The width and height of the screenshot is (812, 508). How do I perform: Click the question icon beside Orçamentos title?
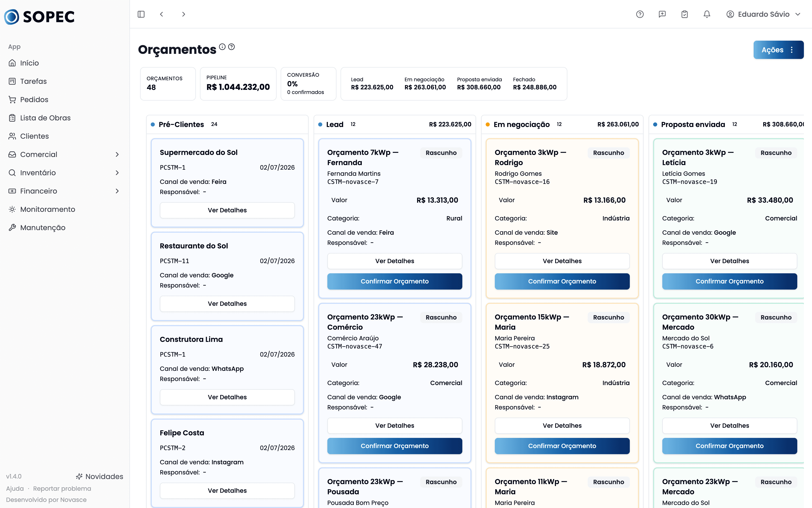[231, 47]
